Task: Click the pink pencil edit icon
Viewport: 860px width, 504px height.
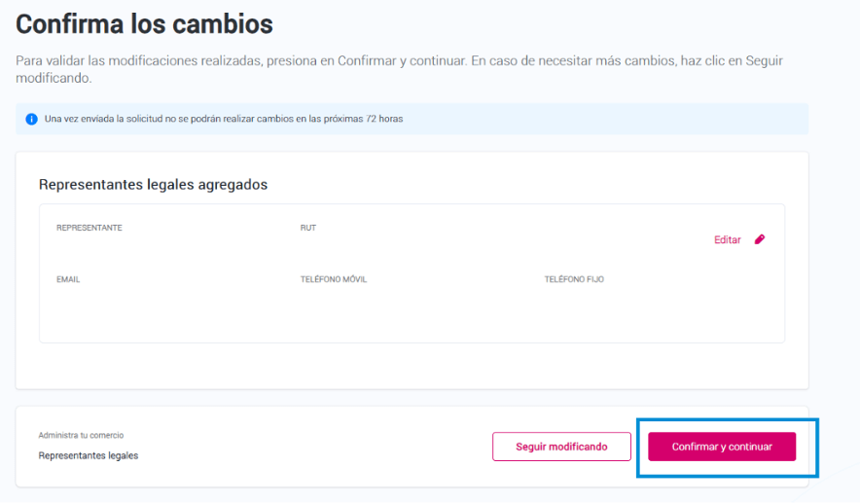Action: pos(760,239)
